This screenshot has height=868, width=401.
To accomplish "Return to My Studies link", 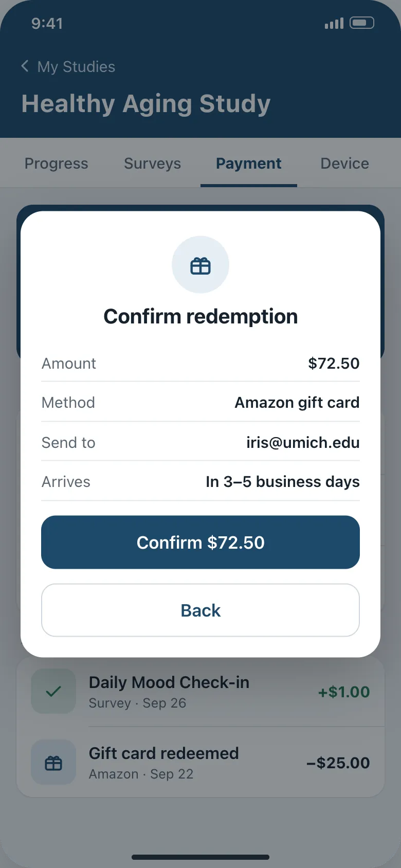I will (x=76, y=67).
